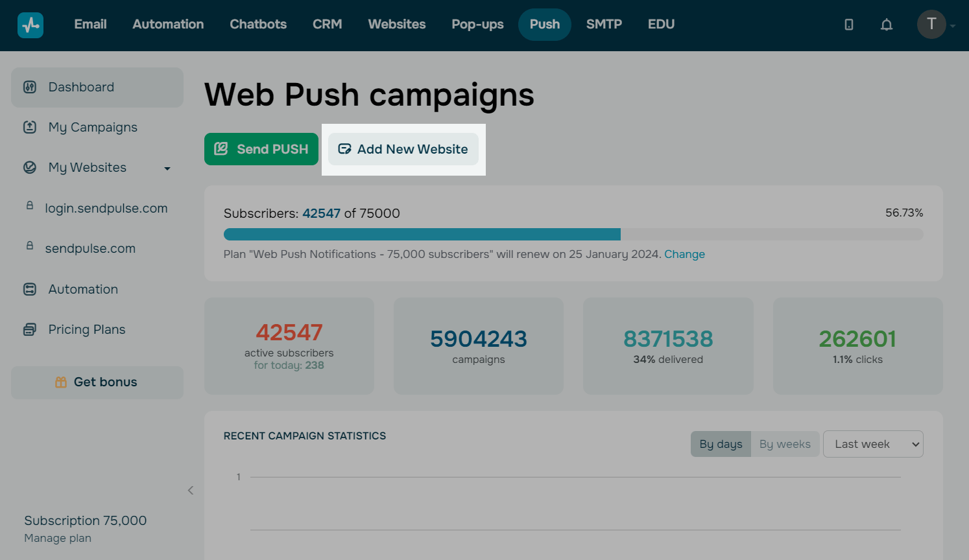Click the gift icon on Get bonus

coord(61,382)
